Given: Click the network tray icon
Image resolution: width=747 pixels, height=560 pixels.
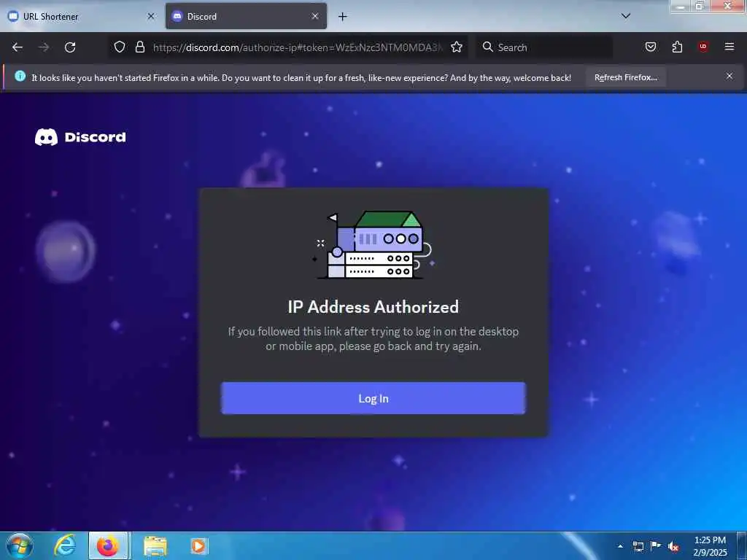Looking at the screenshot, I should tap(638, 546).
